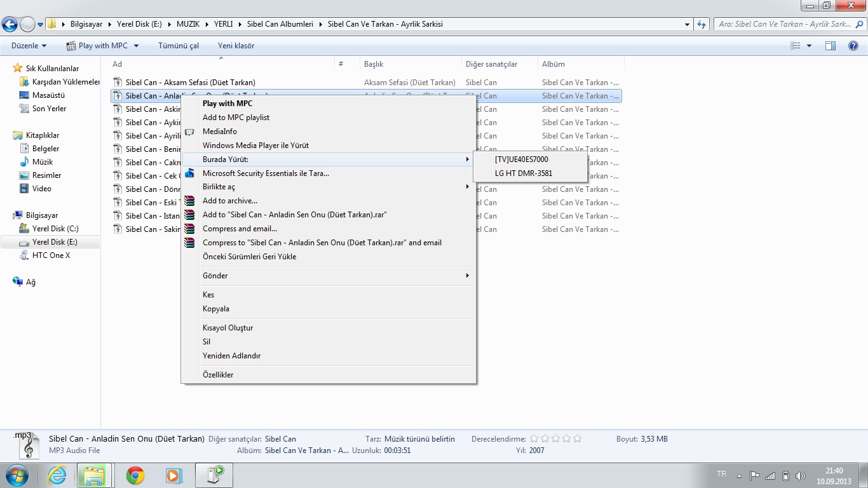Expand the Birlikte aç submenu
Image resolution: width=868 pixels, height=488 pixels.
[x=329, y=187]
